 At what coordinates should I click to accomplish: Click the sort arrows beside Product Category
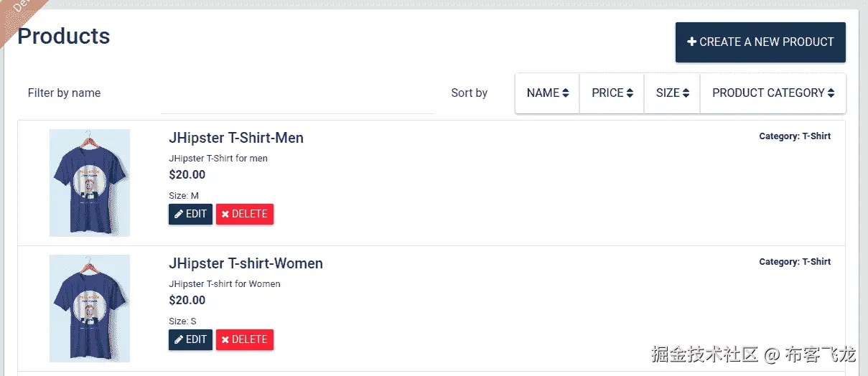tap(831, 93)
